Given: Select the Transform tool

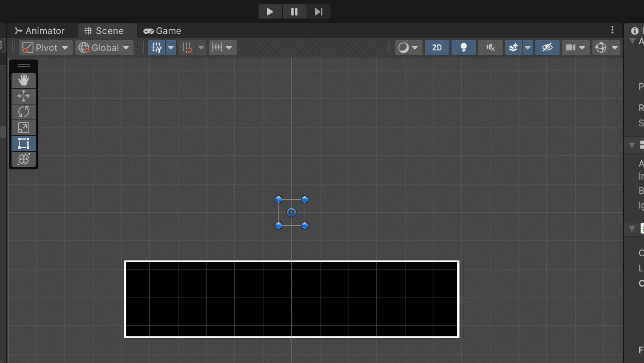Looking at the screenshot, I should [24, 159].
